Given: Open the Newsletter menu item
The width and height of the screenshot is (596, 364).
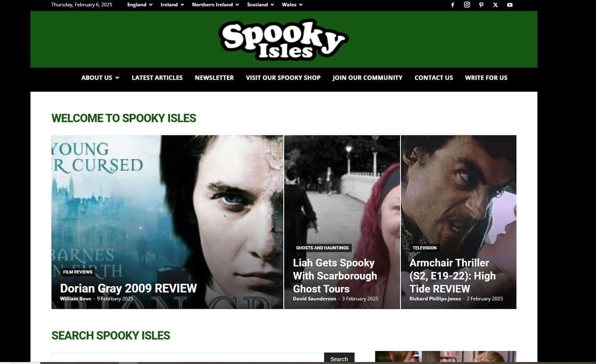Looking at the screenshot, I should 214,78.
